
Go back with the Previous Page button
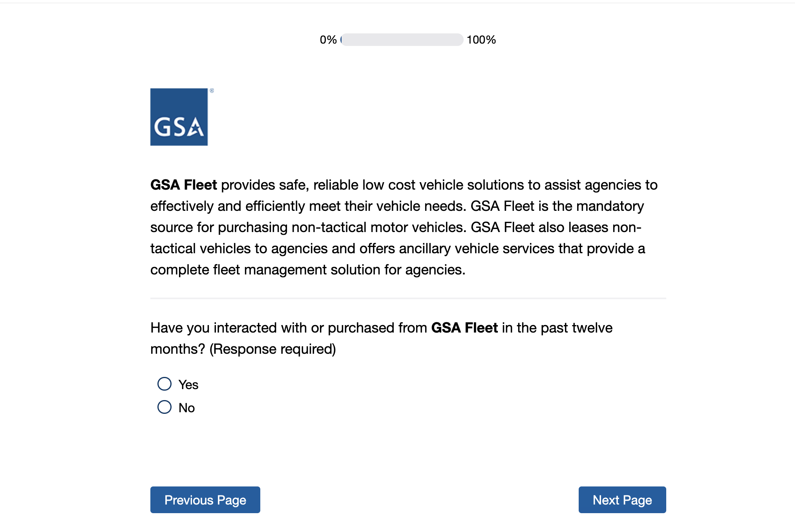coord(205,500)
